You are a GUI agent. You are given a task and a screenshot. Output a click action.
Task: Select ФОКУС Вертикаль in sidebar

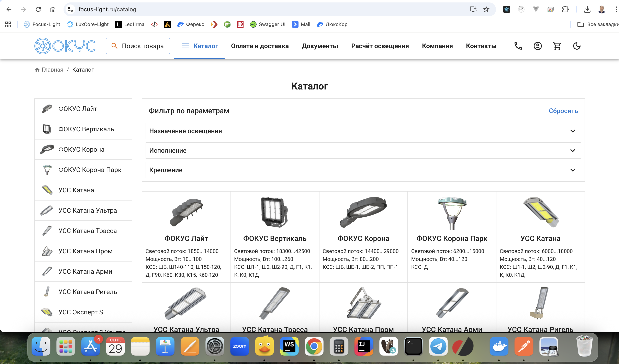click(83, 129)
